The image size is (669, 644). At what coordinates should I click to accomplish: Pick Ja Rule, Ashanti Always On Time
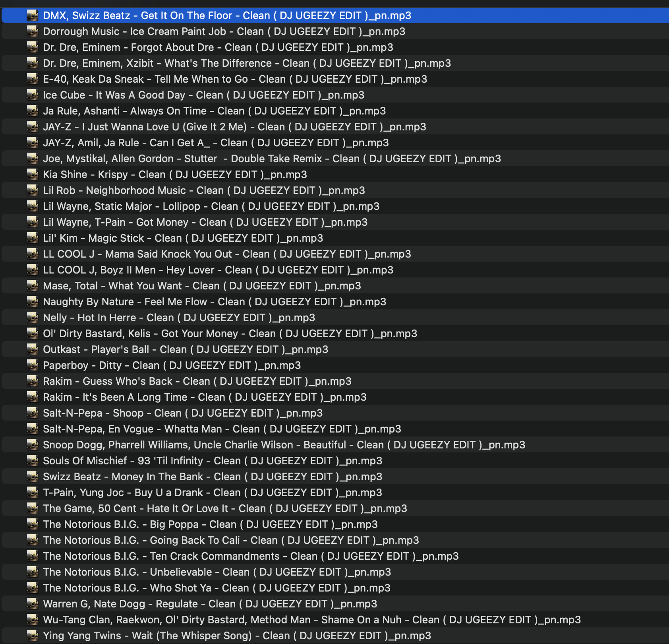(214, 111)
